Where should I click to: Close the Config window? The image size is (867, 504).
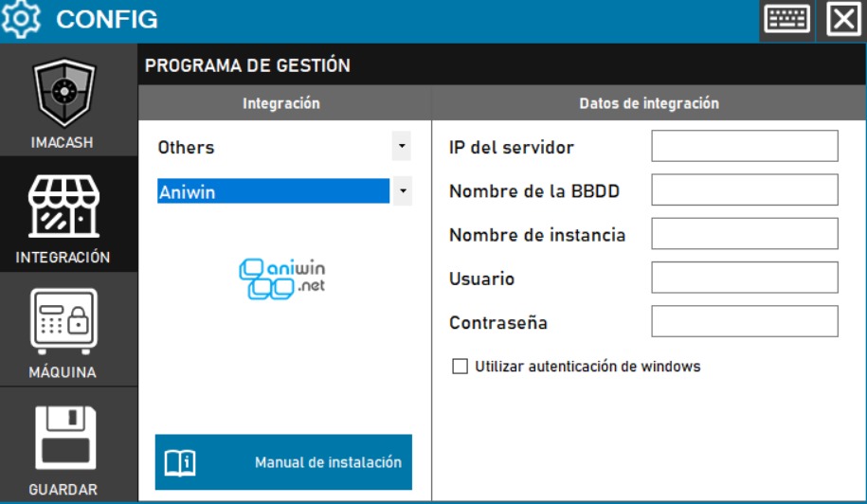(843, 20)
